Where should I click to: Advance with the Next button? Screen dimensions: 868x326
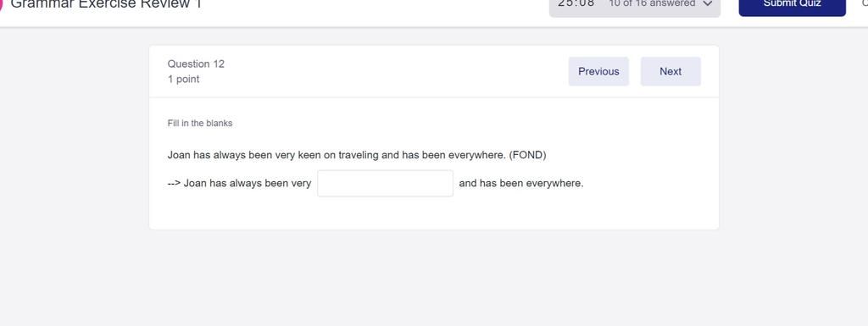[670, 71]
